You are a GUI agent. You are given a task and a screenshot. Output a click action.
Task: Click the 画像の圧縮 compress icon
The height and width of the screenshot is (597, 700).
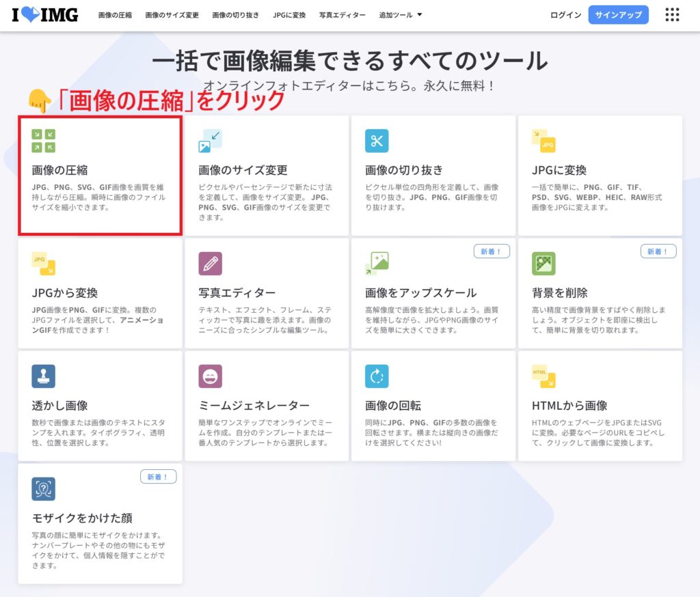coord(43,141)
